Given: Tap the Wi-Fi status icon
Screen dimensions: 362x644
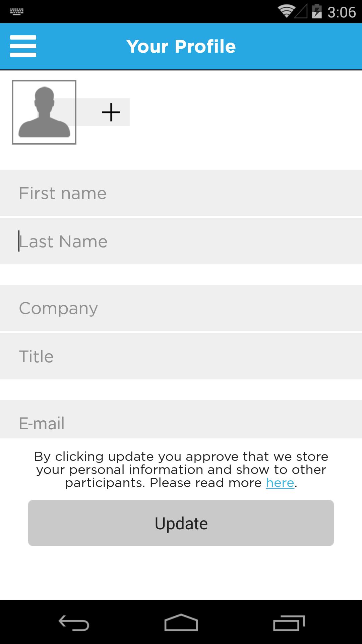Looking at the screenshot, I should (286, 11).
